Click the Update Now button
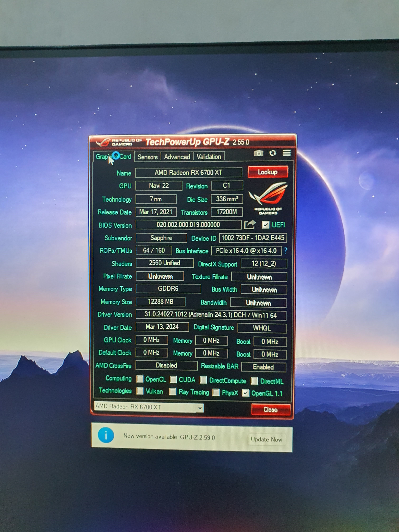Viewport: 399px width, 532px height. point(267,439)
